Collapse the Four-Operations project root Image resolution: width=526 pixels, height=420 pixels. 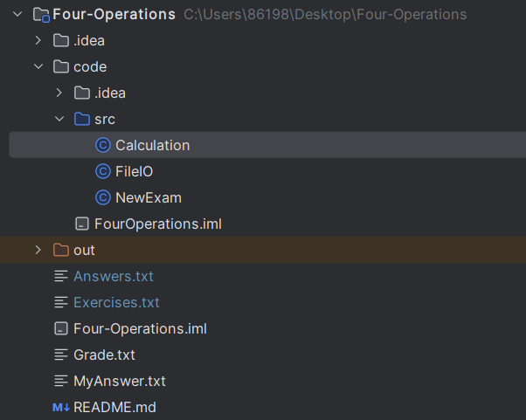pos(17,14)
